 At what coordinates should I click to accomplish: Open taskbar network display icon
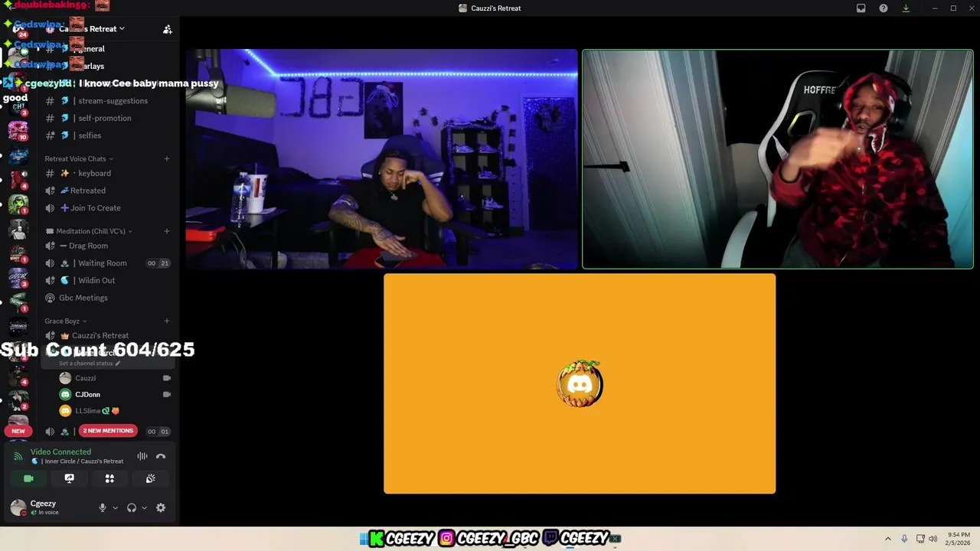coord(920,539)
